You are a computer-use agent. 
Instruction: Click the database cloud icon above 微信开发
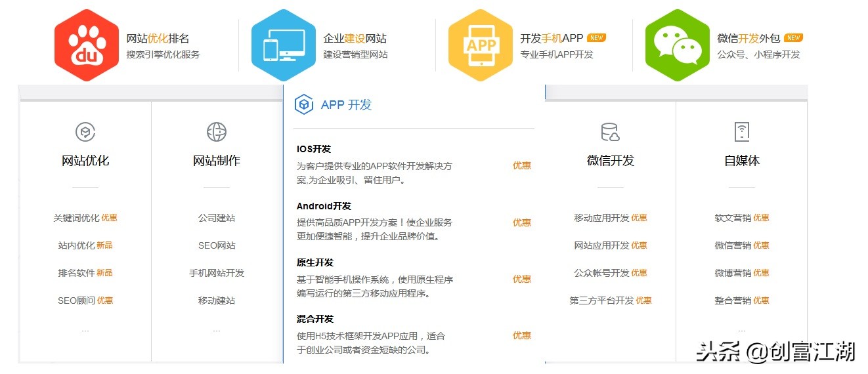pos(611,132)
